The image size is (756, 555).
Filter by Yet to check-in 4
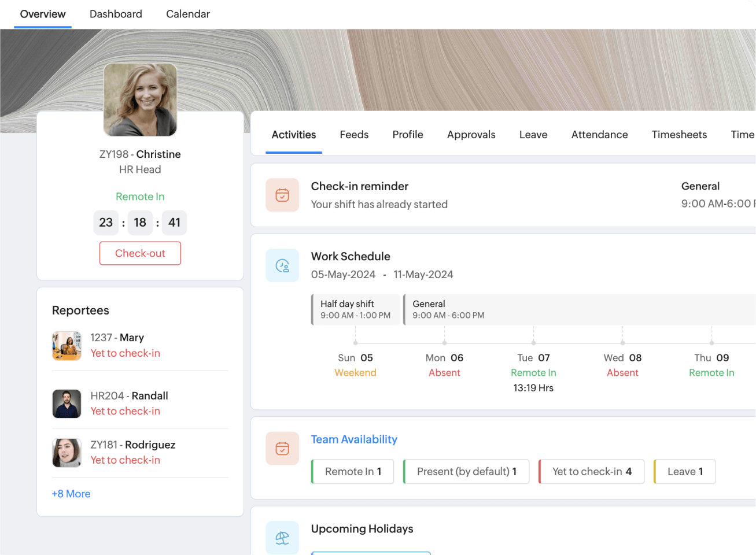tap(591, 472)
